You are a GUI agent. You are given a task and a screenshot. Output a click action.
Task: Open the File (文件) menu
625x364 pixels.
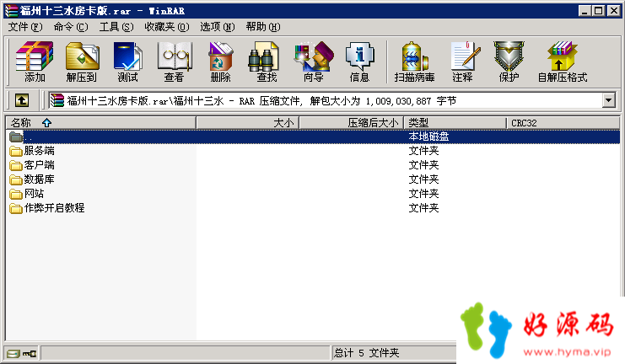pos(25,27)
